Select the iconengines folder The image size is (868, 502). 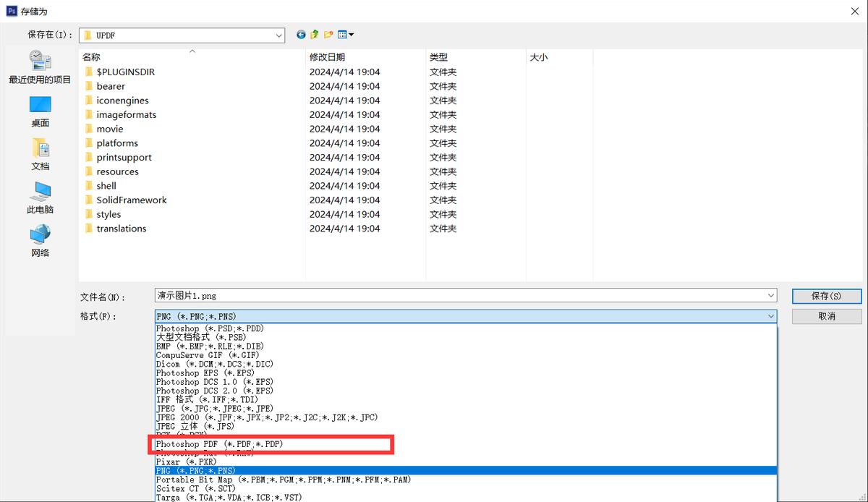pos(116,101)
